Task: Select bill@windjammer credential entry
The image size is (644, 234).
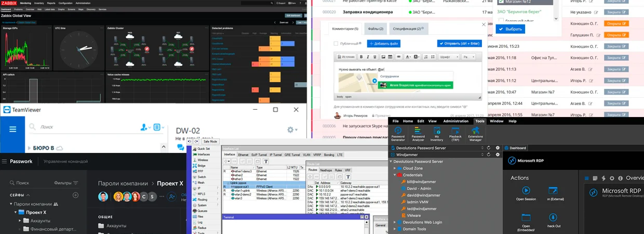Action: [x=422, y=182]
